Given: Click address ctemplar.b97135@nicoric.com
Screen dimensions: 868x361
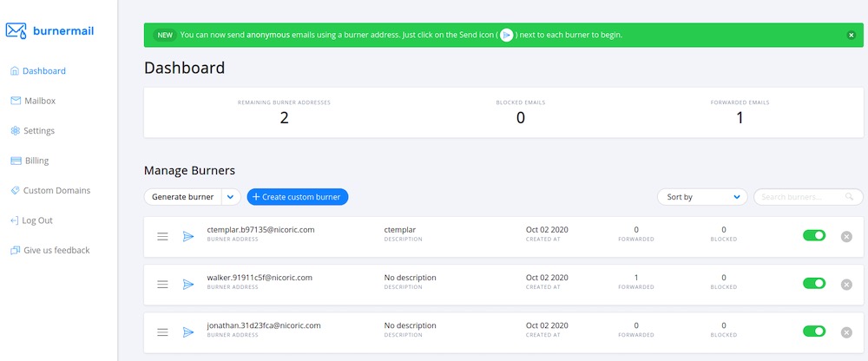Looking at the screenshot, I should (260, 229).
